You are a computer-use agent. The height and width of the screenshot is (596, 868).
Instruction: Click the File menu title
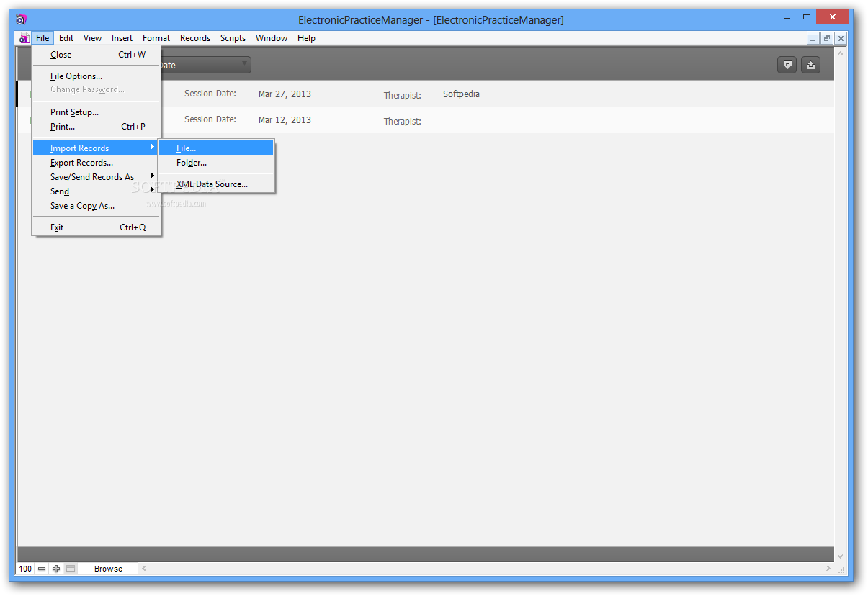(x=42, y=38)
